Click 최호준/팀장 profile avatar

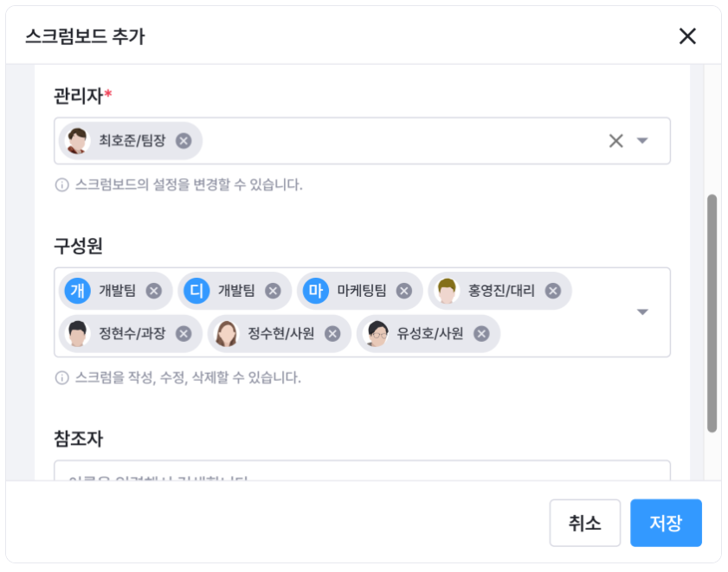coord(79,141)
